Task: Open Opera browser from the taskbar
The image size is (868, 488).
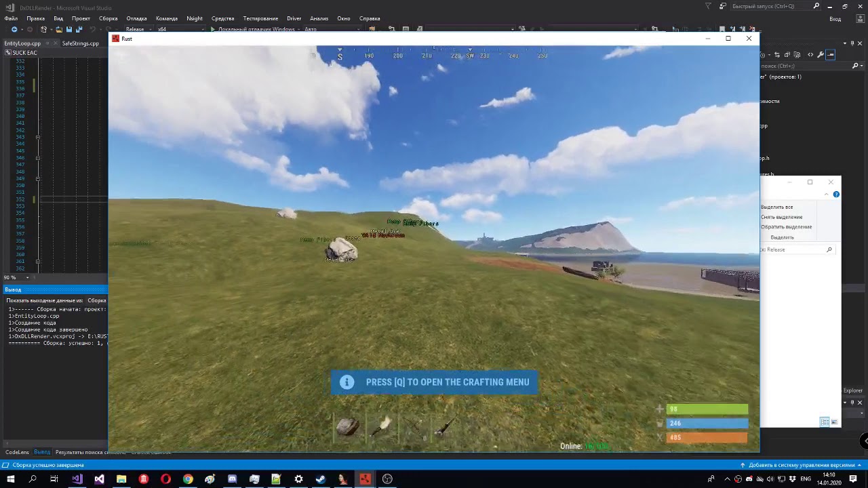Action: coord(165,479)
